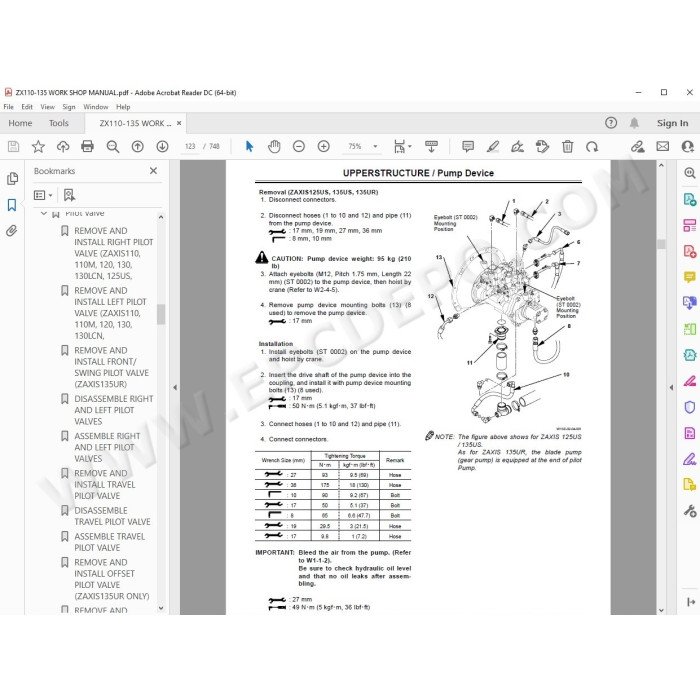Open the Attachments paperclip panel
The height and width of the screenshot is (700, 700).
(x=12, y=231)
